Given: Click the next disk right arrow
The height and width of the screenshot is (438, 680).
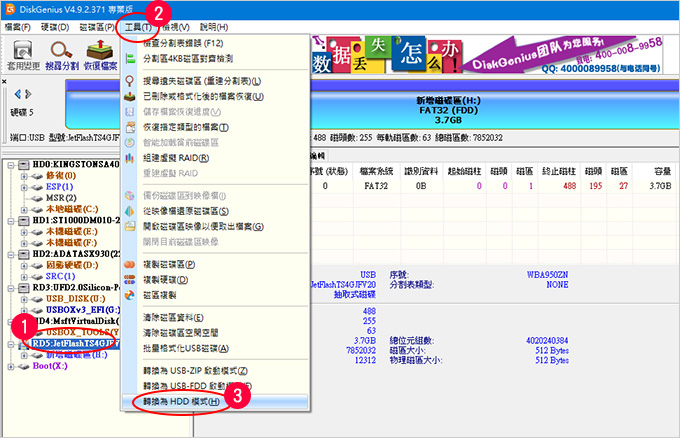Looking at the screenshot, I should tap(28, 94).
